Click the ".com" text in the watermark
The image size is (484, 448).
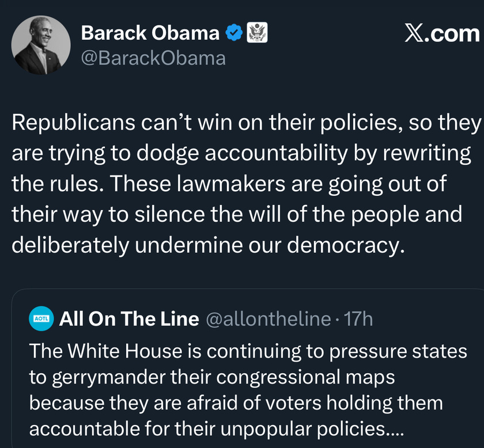coord(452,33)
